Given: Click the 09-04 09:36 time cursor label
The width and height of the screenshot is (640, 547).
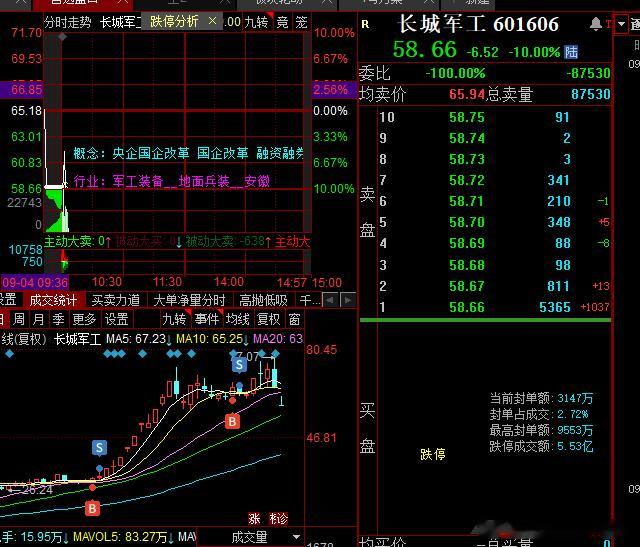Looking at the screenshot, I should tap(35, 282).
